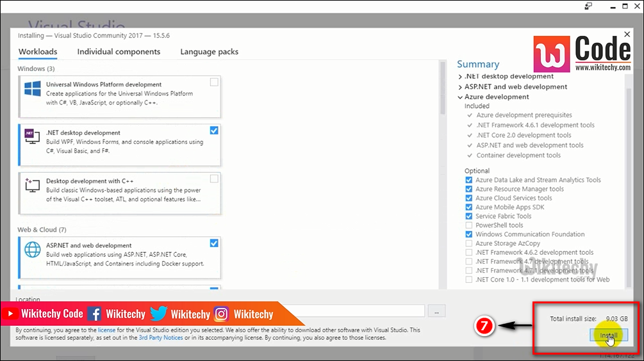Viewport: 644px width, 361px height.
Task: Click the ASP.NET web development globe icon
Action: [32, 249]
